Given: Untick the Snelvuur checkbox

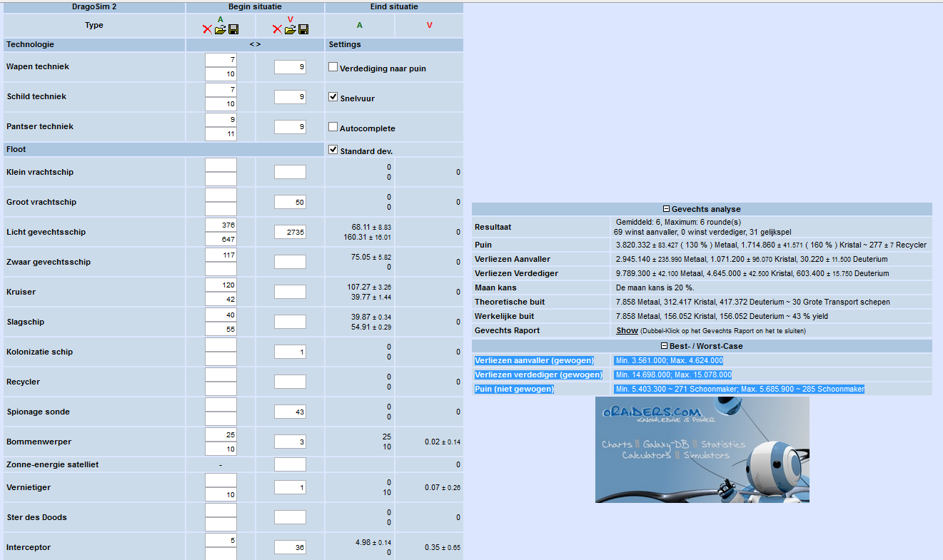Looking at the screenshot, I should pos(333,97).
